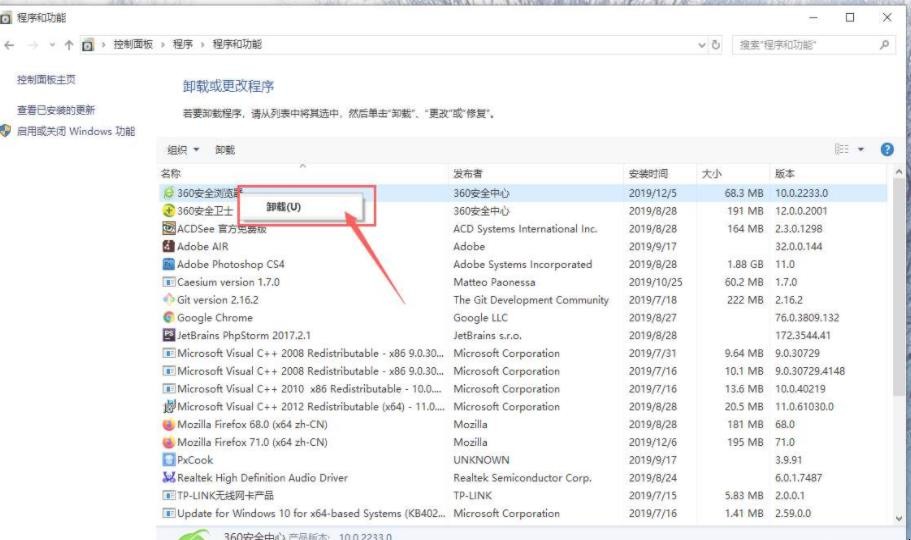This screenshot has height=540, width=911.
Task: Click size 1.88 GB cell
Action: point(744,264)
